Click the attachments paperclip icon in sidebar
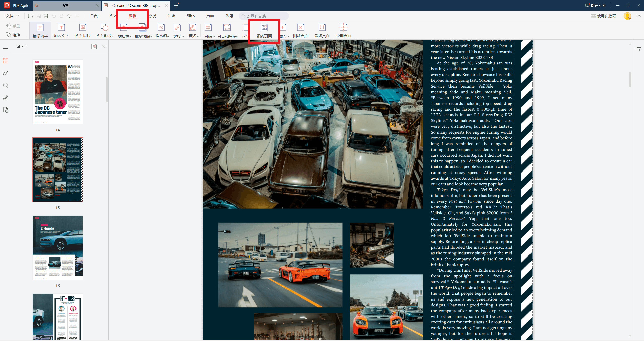 click(6, 98)
